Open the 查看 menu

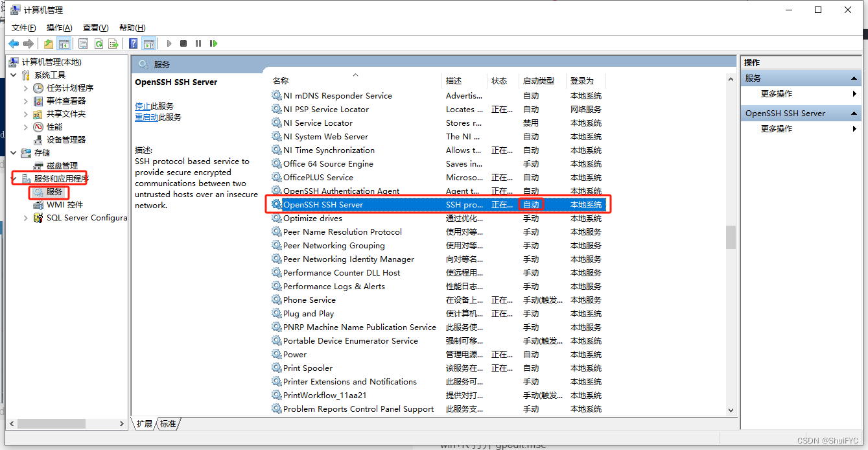pos(94,27)
